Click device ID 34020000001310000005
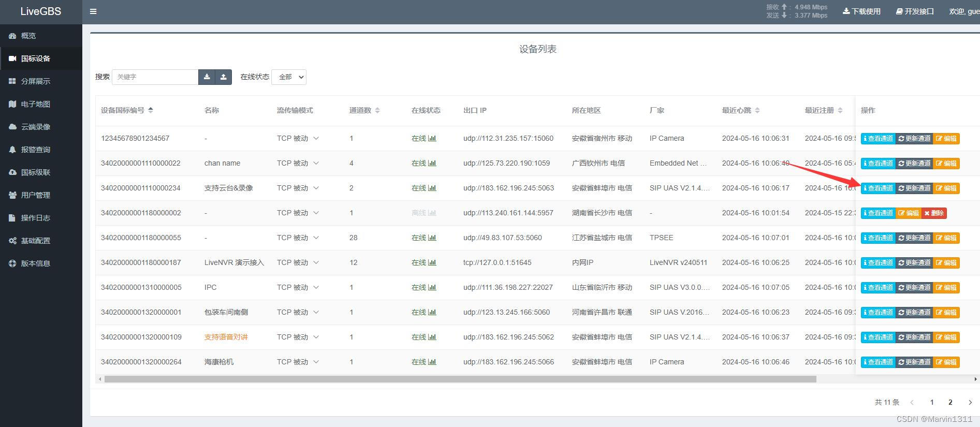This screenshot has height=427, width=980. (x=141, y=287)
